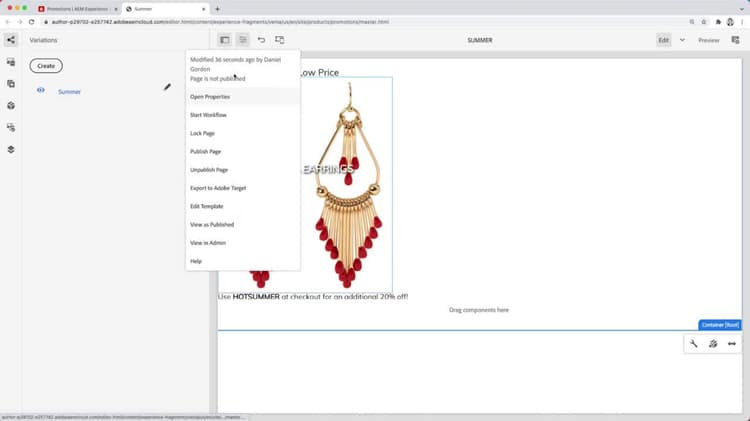Choose Unpublish Page from the page menu
Image resolution: width=750 pixels, height=421 pixels.
243,170
